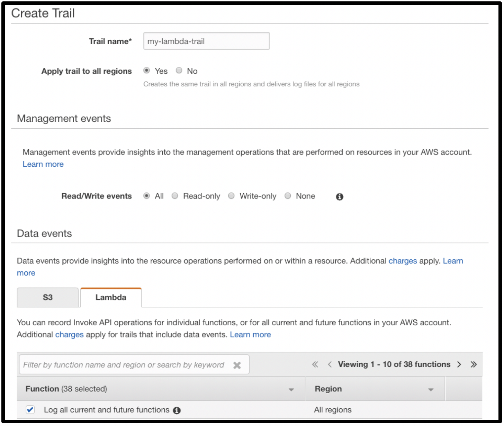Open Learn more link under Management events
Screen dimensions: 504x426
(x=43, y=164)
